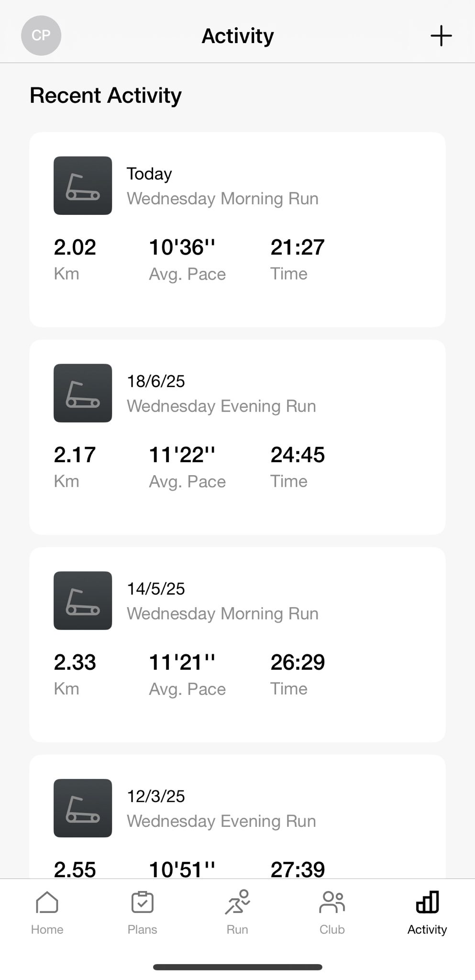This screenshot has width=475, height=980.
Task: Tap treadmill icon on 12/3/25 run
Action: coord(83,808)
